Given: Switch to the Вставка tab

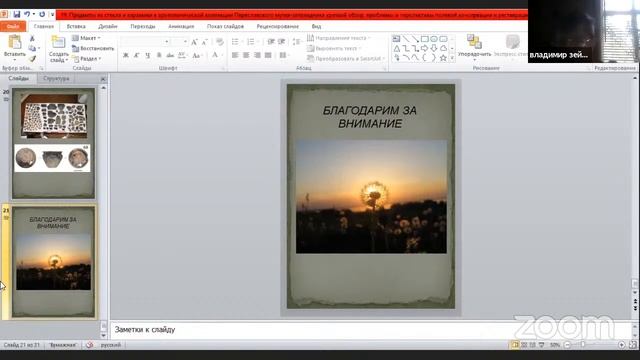Looking at the screenshot, I should point(76,26).
